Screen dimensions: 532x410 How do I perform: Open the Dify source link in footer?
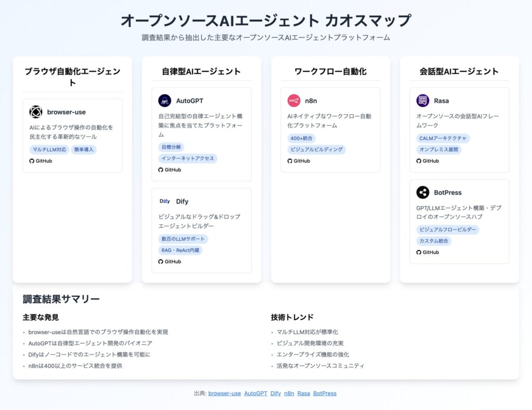coord(275,393)
